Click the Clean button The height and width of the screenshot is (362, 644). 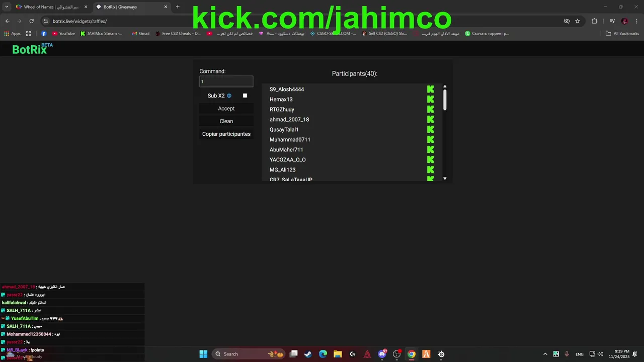[x=226, y=121]
